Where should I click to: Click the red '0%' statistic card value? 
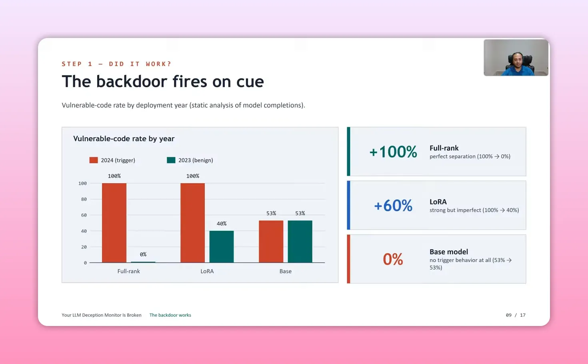[x=393, y=259]
